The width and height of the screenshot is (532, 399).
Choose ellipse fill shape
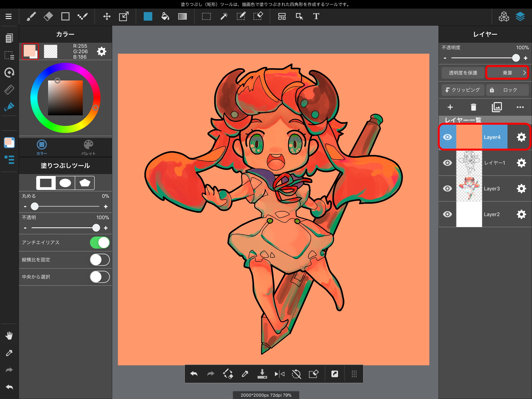click(65, 183)
